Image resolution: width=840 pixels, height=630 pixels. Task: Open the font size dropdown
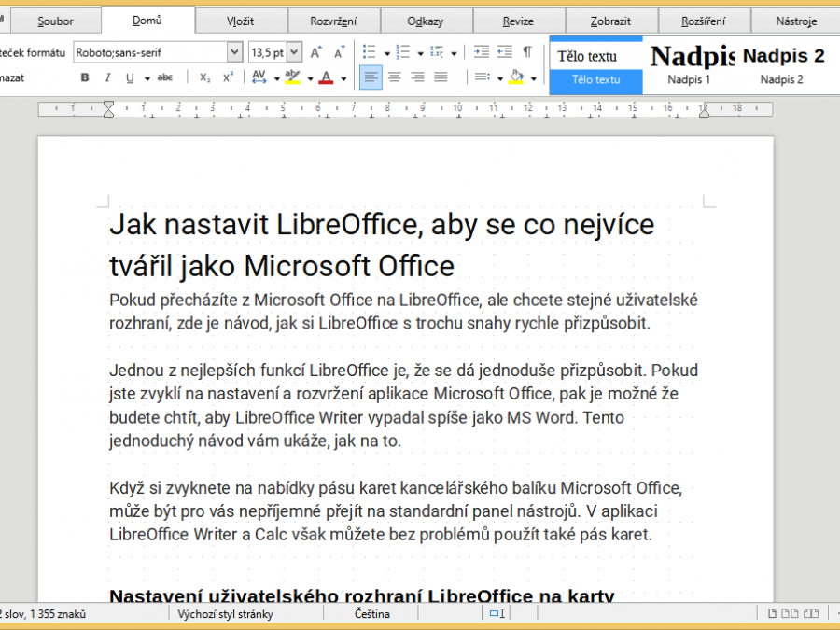point(294,52)
